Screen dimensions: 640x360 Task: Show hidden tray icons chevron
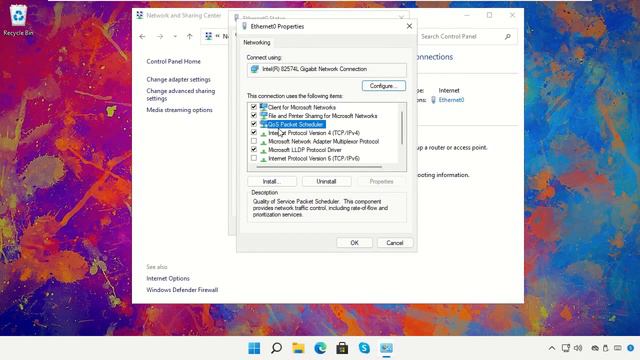[552, 348]
